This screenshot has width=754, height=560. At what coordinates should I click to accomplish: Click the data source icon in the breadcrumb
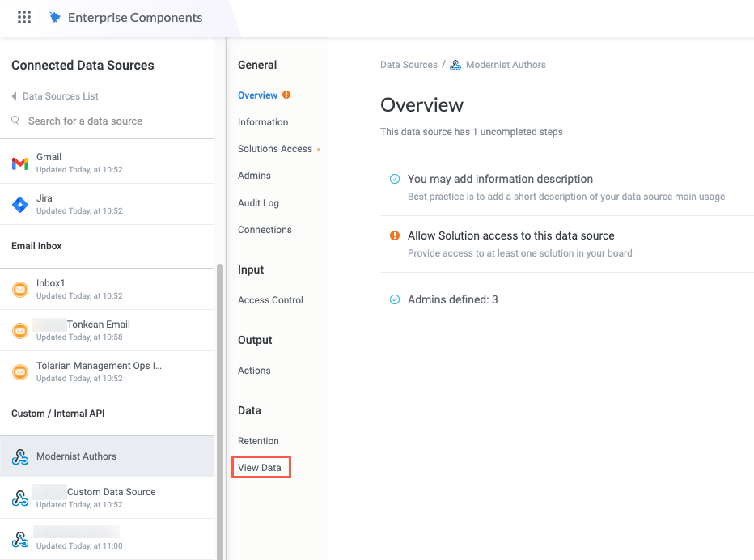pos(455,65)
